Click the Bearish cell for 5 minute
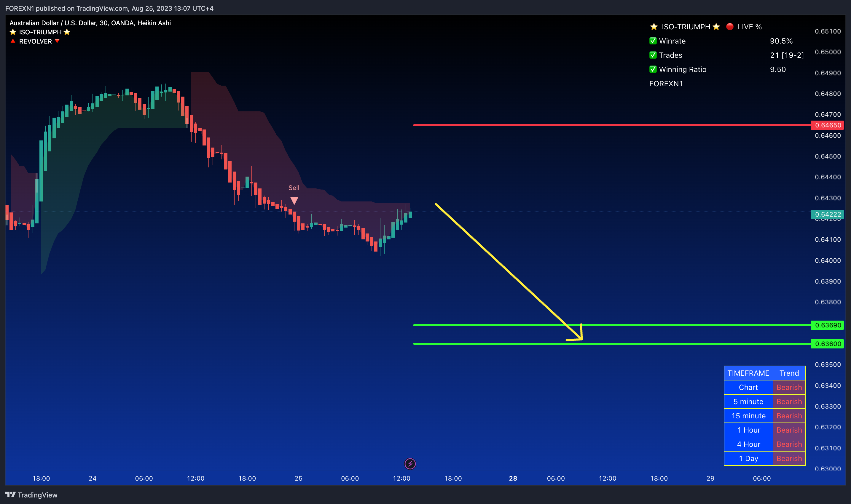Image resolution: width=851 pixels, height=504 pixels. coord(789,401)
